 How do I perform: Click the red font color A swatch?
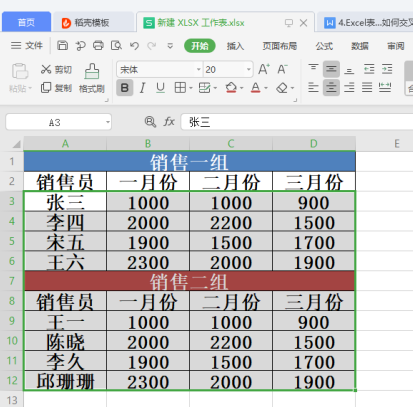tap(255, 88)
